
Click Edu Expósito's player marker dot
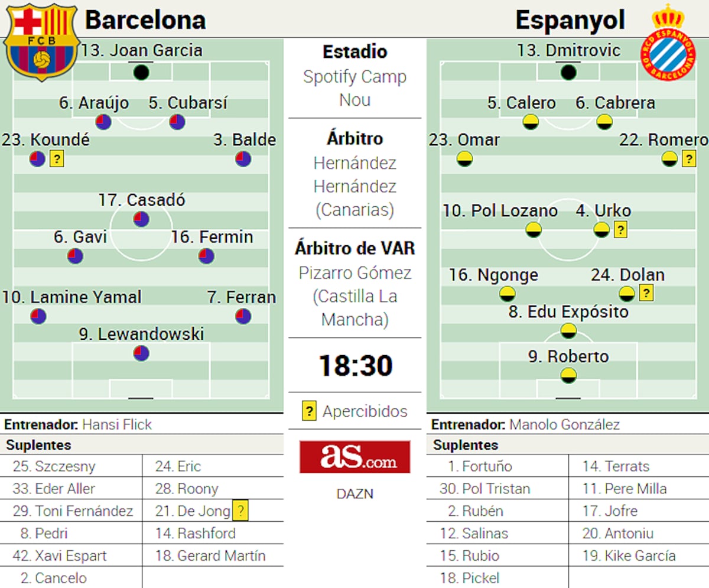tap(568, 331)
